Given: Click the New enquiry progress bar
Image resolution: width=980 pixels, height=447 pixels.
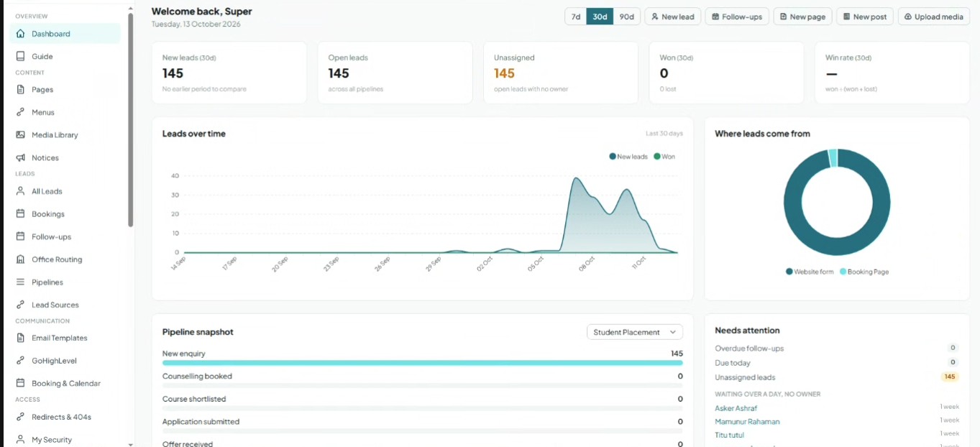Looking at the screenshot, I should pyautogui.click(x=423, y=363).
